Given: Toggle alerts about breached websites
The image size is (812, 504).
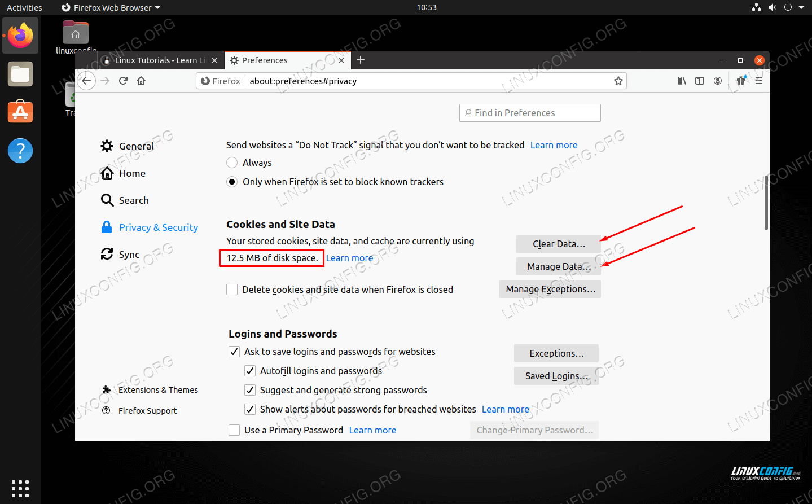Looking at the screenshot, I should (250, 409).
